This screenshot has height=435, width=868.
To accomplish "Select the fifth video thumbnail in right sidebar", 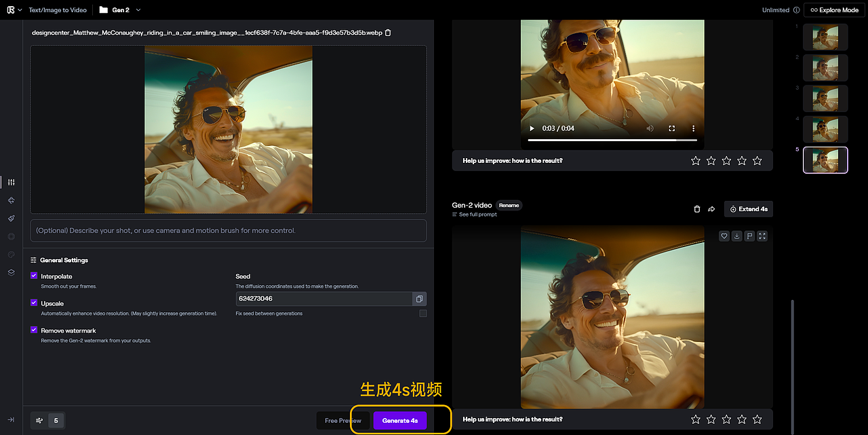I will pyautogui.click(x=825, y=160).
